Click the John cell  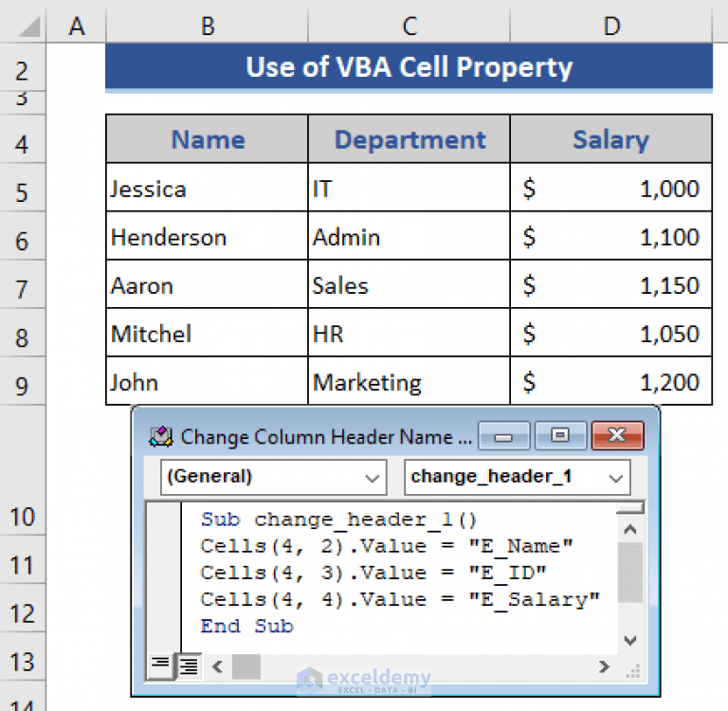tap(207, 381)
